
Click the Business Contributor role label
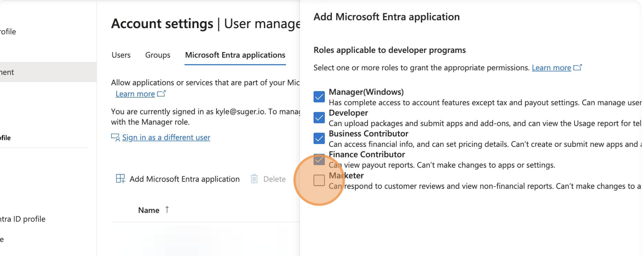point(368,133)
